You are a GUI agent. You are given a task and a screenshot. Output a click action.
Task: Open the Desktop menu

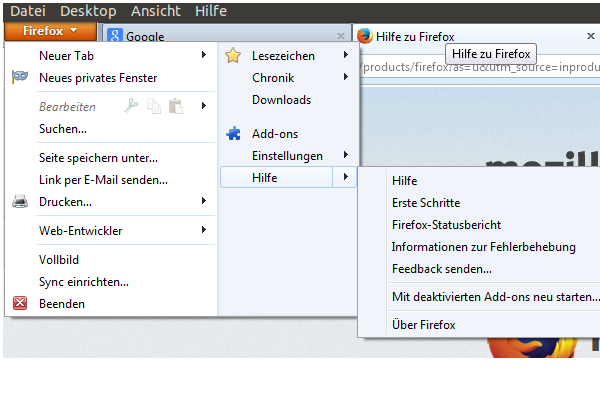(x=88, y=11)
